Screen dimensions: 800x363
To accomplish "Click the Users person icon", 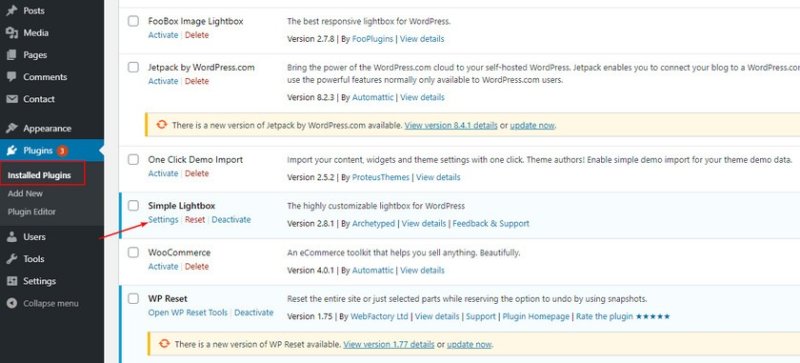I will pyautogui.click(x=12, y=237).
